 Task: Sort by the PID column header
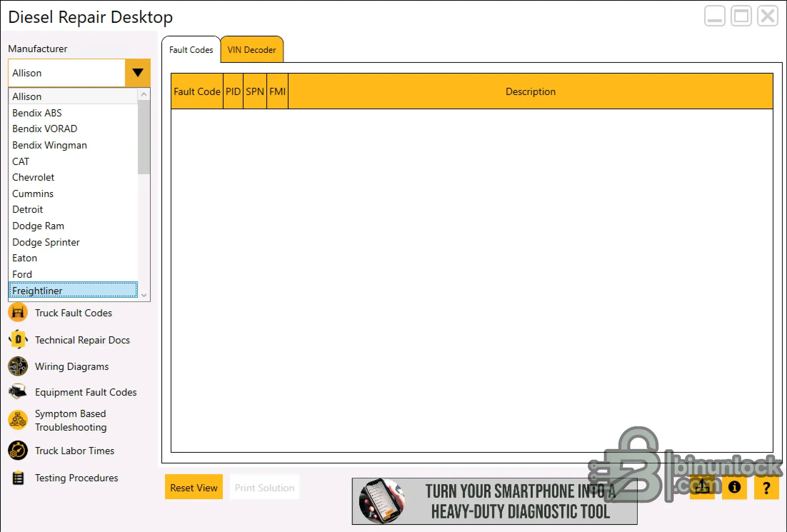pos(233,91)
